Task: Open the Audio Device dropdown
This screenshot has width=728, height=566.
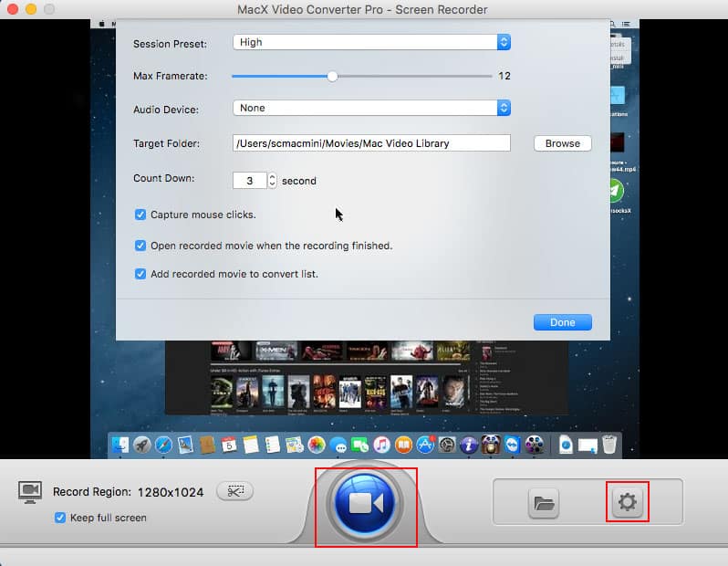Action: (x=371, y=108)
